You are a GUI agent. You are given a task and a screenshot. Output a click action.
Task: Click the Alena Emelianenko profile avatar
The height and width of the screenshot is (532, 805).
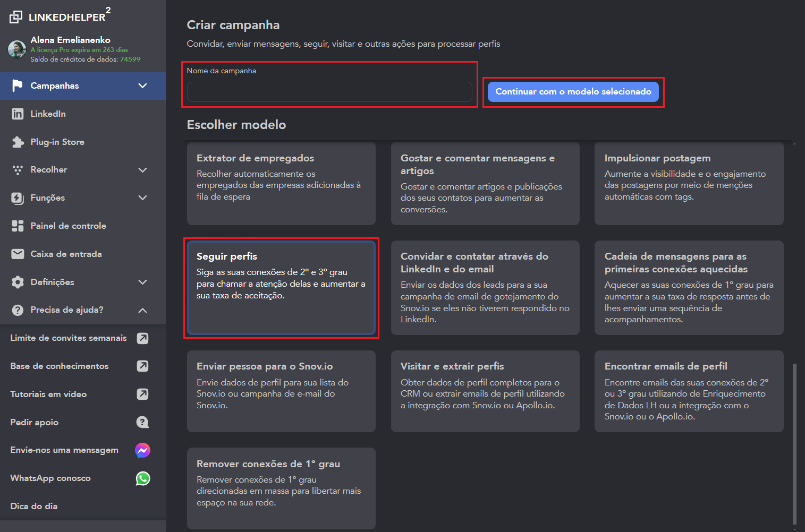(x=17, y=49)
